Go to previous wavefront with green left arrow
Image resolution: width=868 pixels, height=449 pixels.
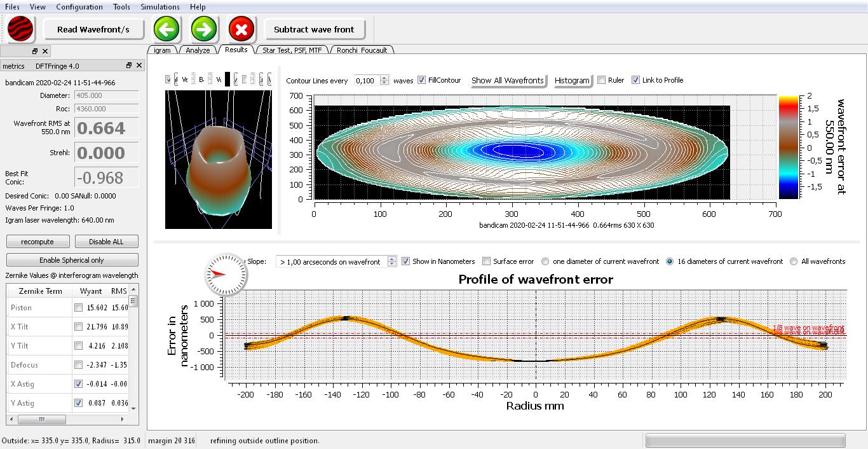click(166, 29)
